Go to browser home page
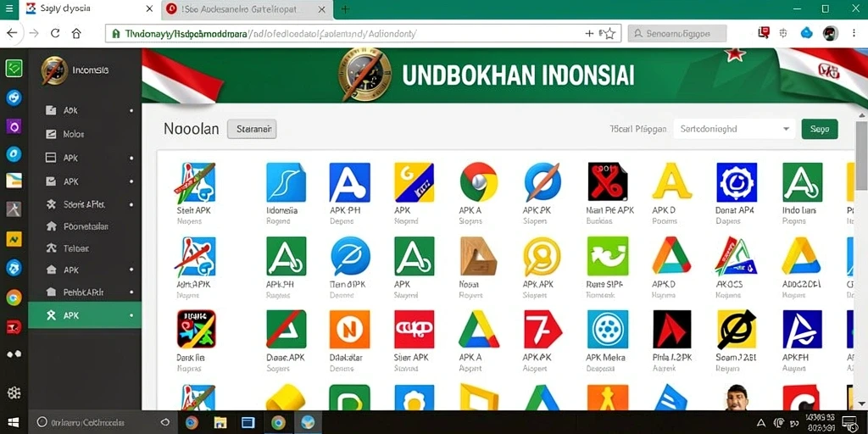Viewport: 868px width, 434px height. (76, 33)
